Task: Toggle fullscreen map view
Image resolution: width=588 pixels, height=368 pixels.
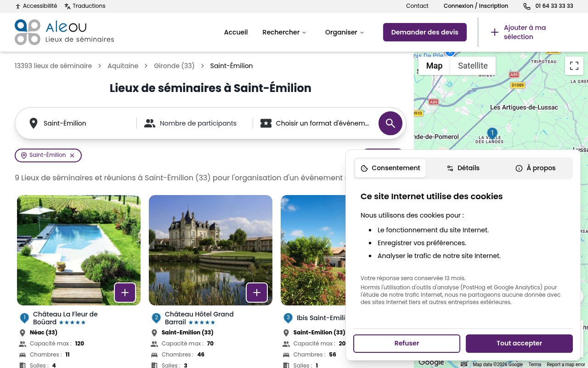Action: coord(574,66)
